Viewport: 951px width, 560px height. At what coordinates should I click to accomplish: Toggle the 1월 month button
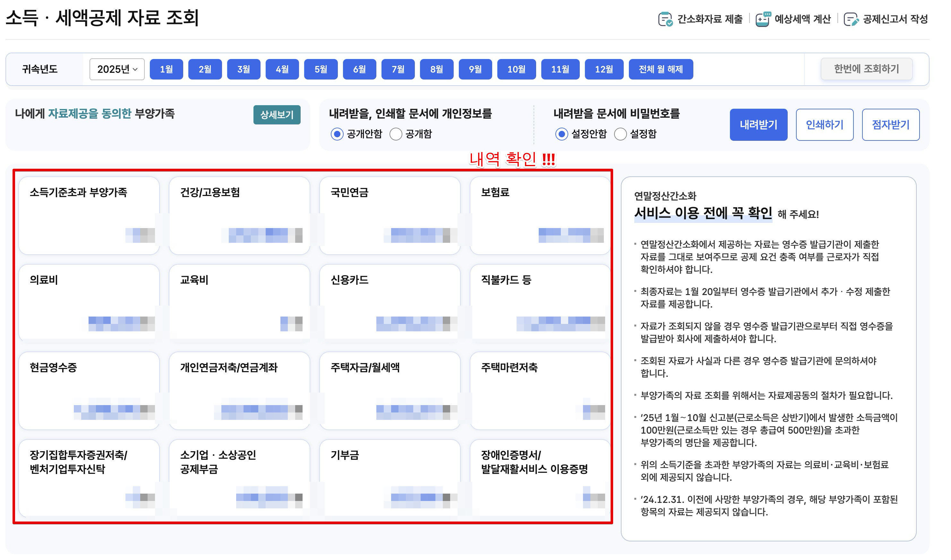point(167,69)
